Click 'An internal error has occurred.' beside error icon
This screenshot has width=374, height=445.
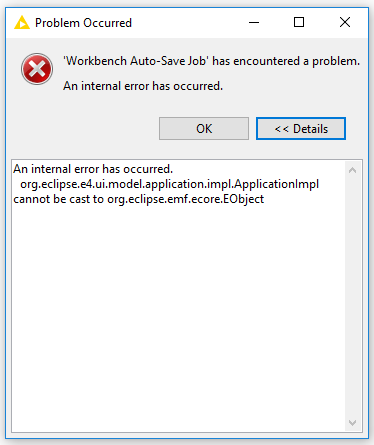click(143, 86)
